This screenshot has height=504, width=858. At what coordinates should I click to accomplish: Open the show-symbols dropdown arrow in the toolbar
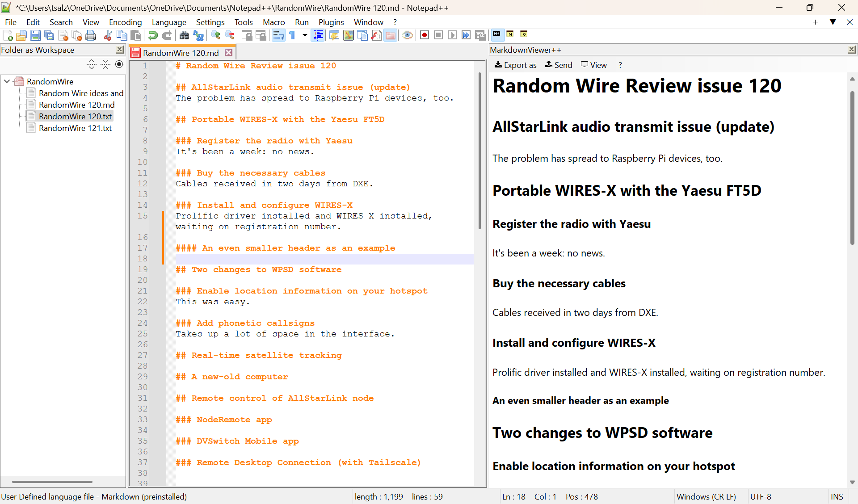click(x=305, y=35)
